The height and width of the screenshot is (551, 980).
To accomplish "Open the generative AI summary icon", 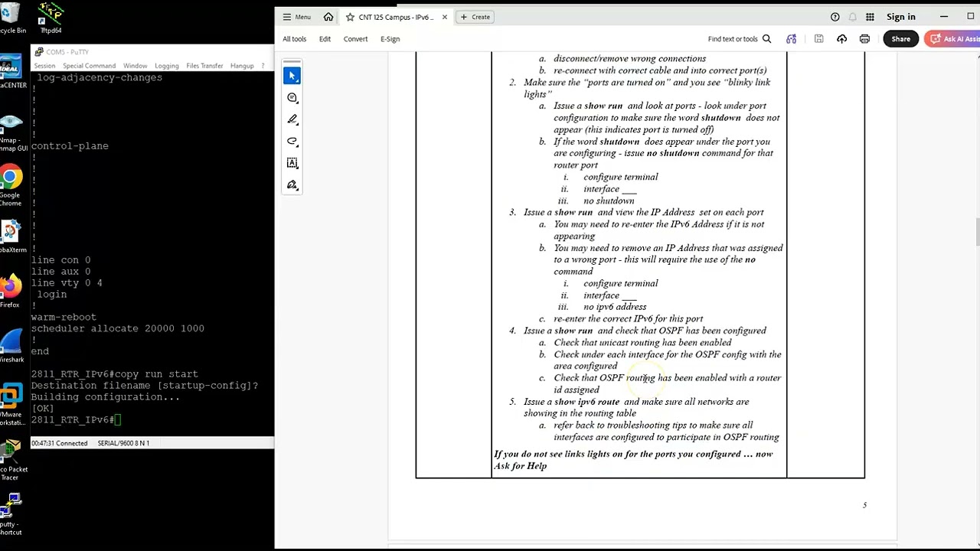I will [791, 39].
